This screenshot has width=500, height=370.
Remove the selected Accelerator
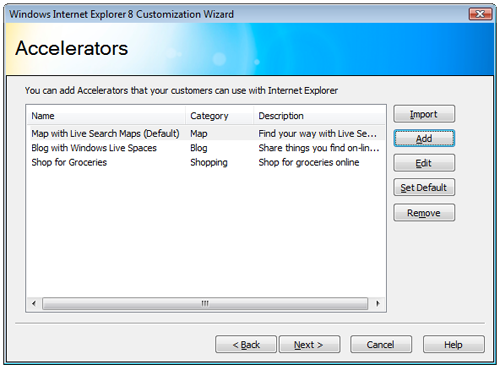(424, 213)
